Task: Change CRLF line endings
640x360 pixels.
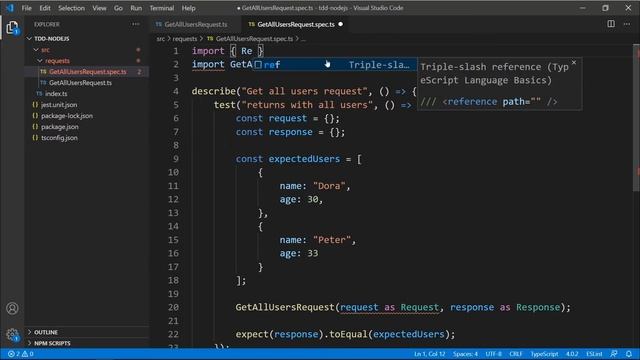Action: point(516,354)
